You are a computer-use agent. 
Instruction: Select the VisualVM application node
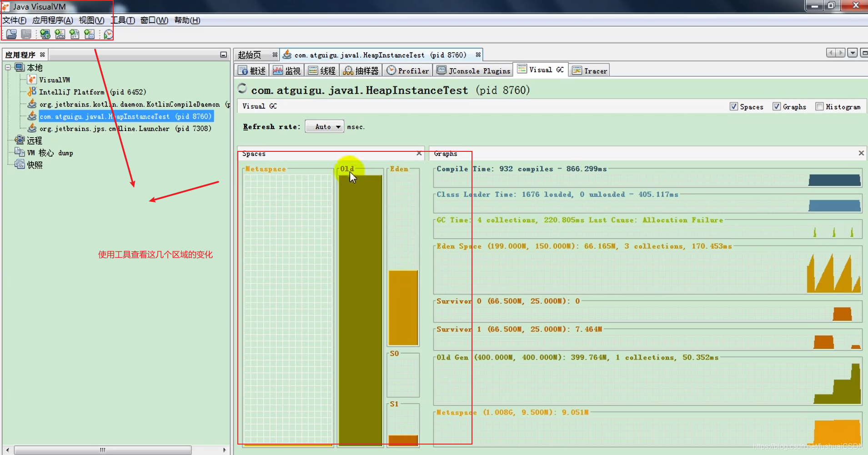click(54, 80)
